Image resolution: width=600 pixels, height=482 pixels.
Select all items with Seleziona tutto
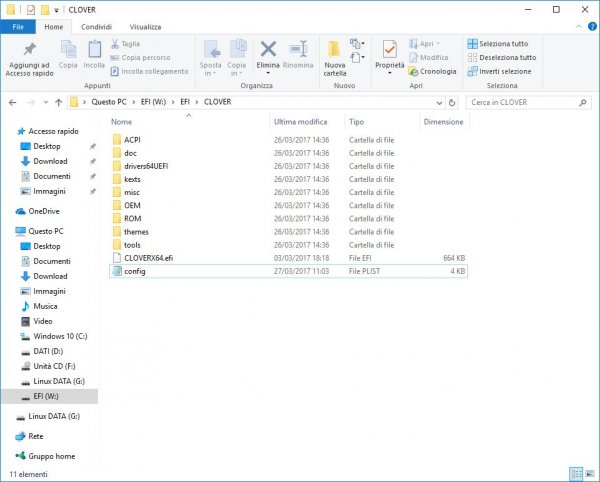498,44
